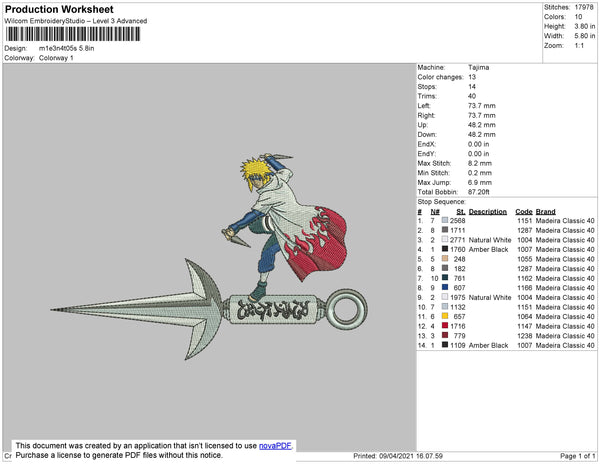Click the color swatch beside 2568 stitches
The width and height of the screenshot is (600, 464).
(x=445, y=220)
